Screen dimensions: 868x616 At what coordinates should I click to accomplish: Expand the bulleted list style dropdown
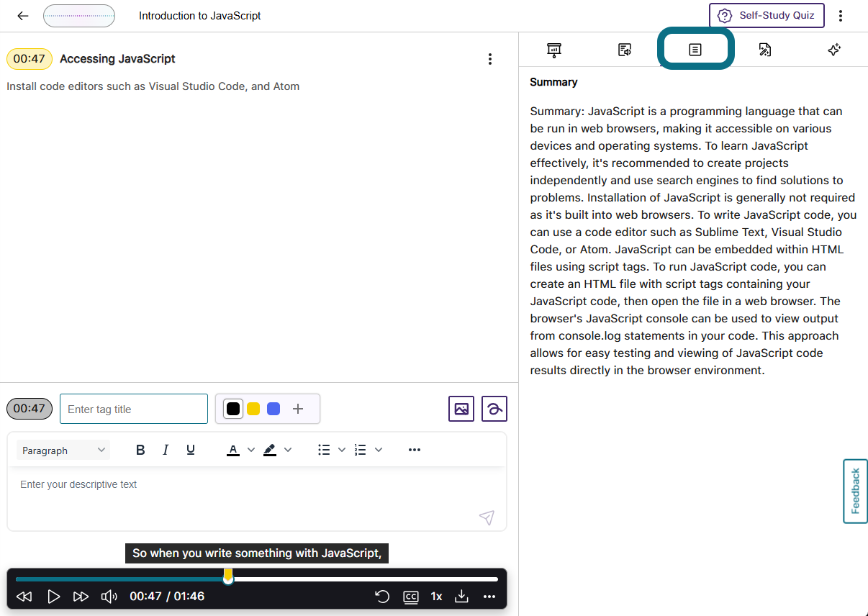click(342, 450)
